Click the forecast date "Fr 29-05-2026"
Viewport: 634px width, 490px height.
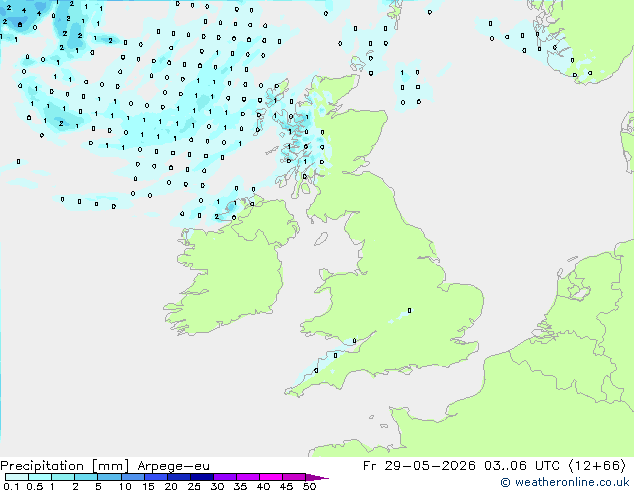pyautogui.click(x=419, y=466)
